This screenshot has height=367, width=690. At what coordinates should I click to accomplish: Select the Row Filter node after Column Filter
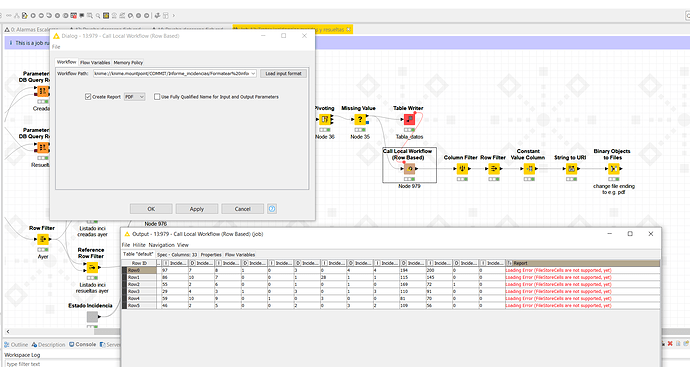tap(494, 169)
